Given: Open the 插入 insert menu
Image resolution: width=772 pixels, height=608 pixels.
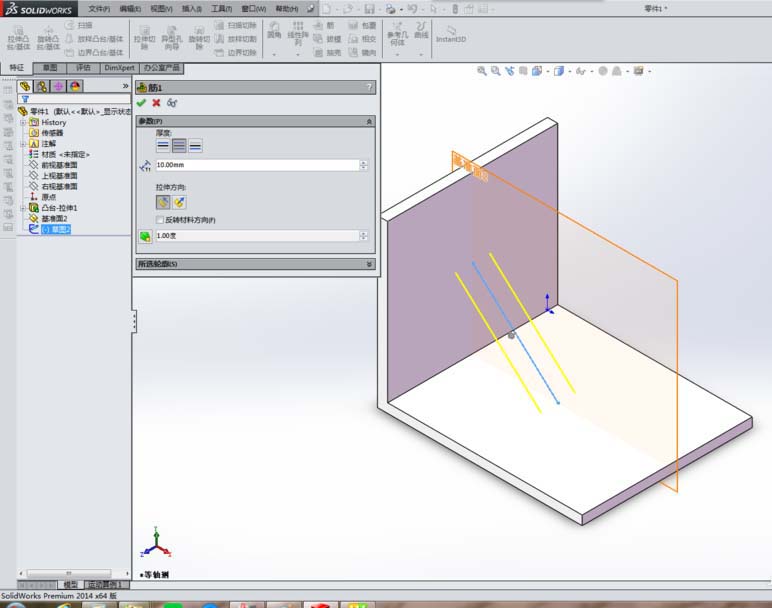Looking at the screenshot, I should [192, 9].
